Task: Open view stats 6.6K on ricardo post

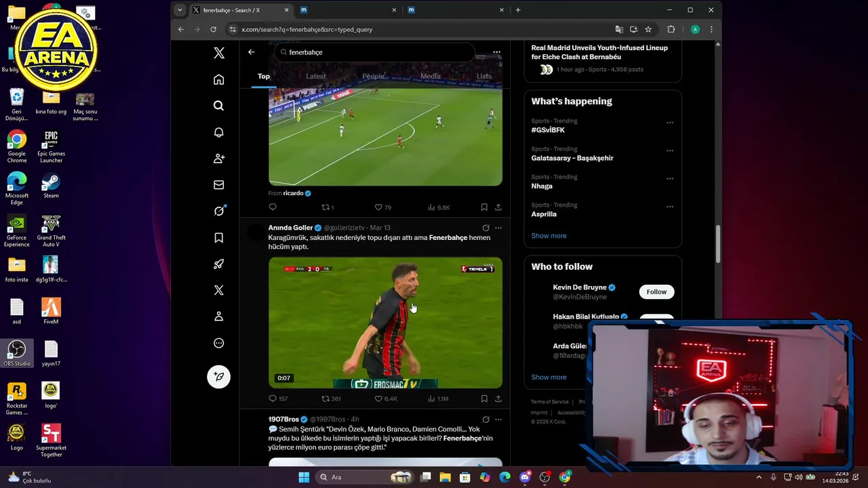Action: (439, 207)
